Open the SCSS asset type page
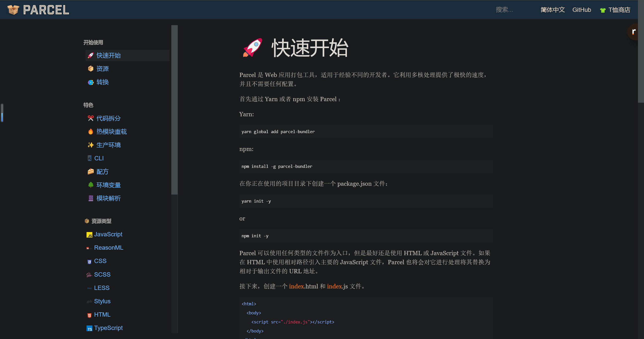Viewport: 644px width, 339px height. 102,275
